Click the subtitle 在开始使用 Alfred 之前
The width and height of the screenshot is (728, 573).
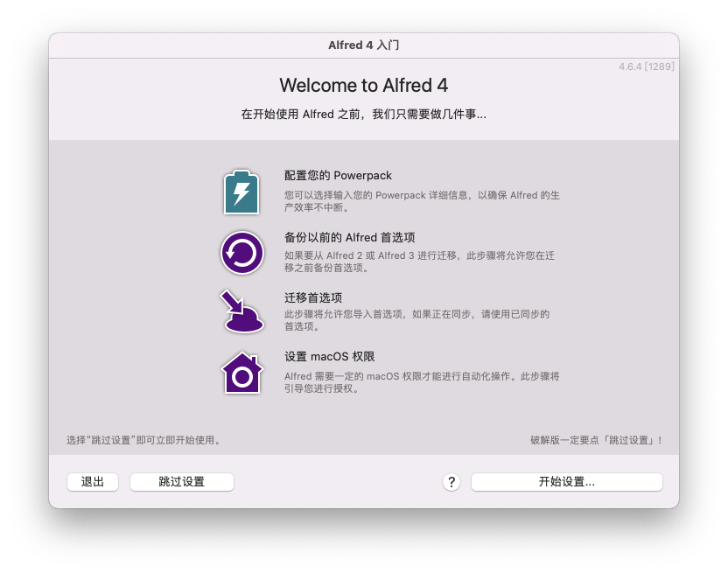pyautogui.click(x=363, y=115)
